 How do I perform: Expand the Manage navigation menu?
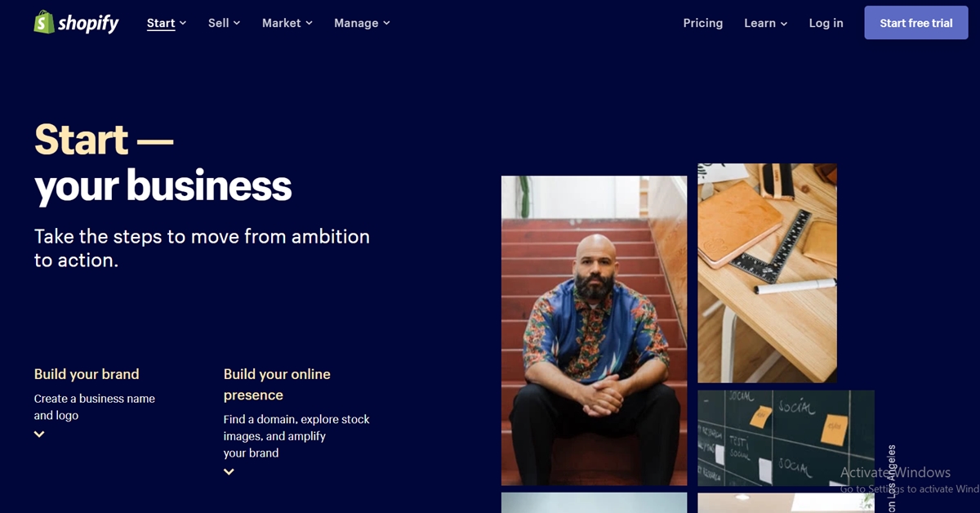click(362, 23)
